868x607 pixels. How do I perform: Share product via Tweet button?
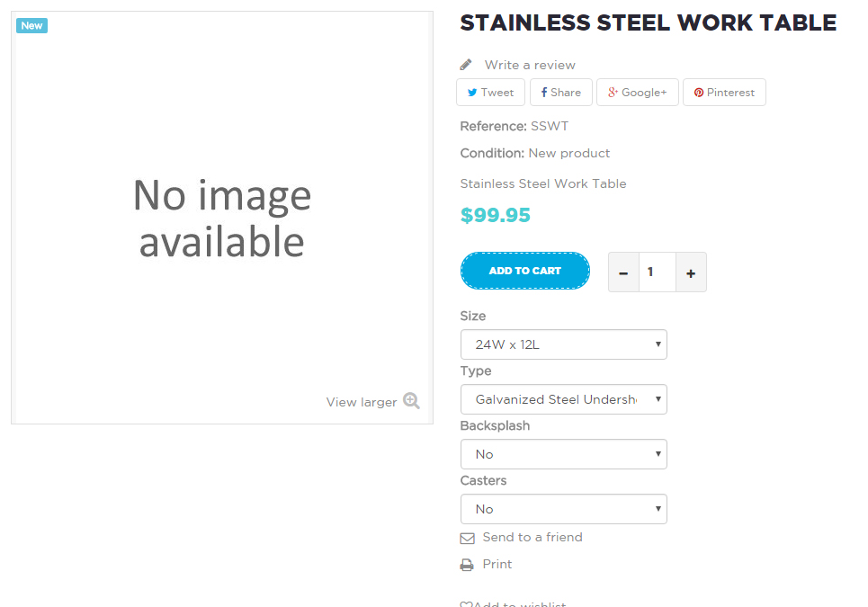coord(490,93)
